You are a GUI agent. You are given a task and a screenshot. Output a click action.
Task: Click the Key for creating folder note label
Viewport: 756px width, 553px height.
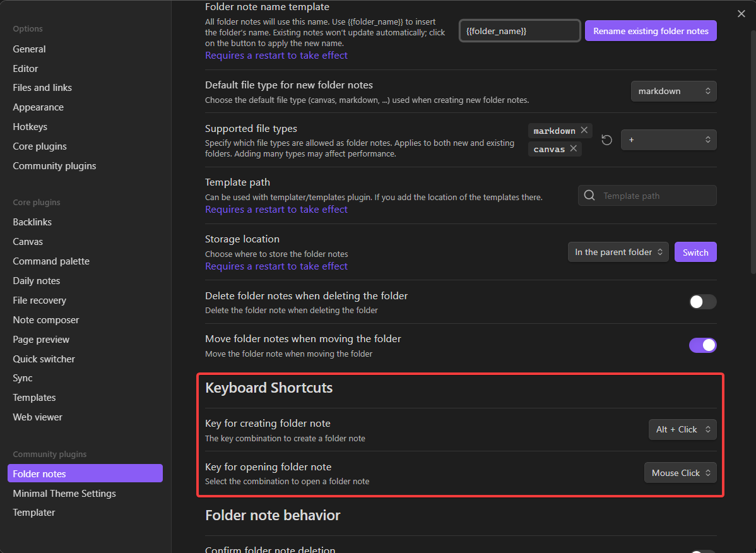coord(268,424)
